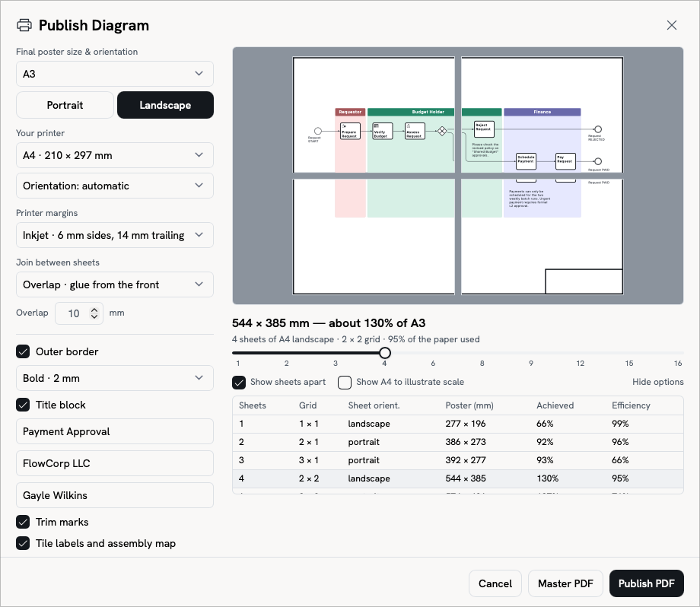Select Portrait orientation
The height and width of the screenshot is (607, 700).
point(65,105)
